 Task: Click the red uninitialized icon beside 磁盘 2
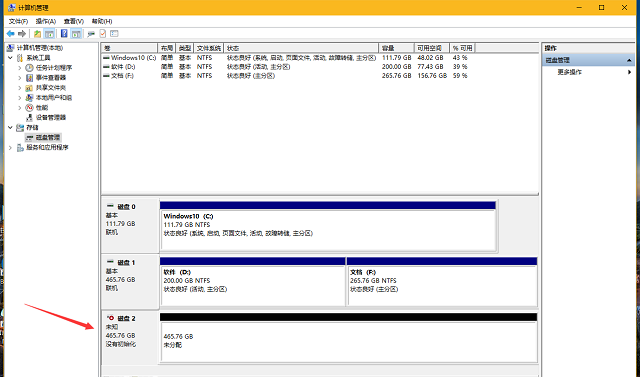coord(110,318)
